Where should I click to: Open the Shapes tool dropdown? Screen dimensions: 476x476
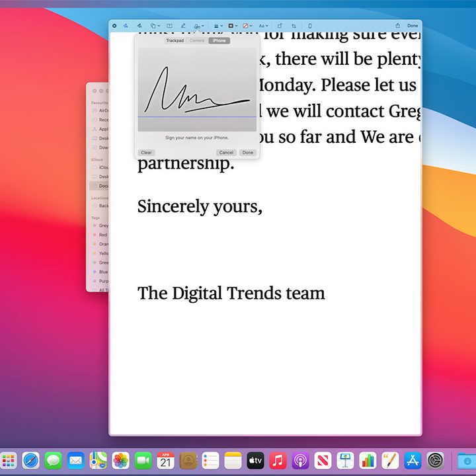(155, 26)
